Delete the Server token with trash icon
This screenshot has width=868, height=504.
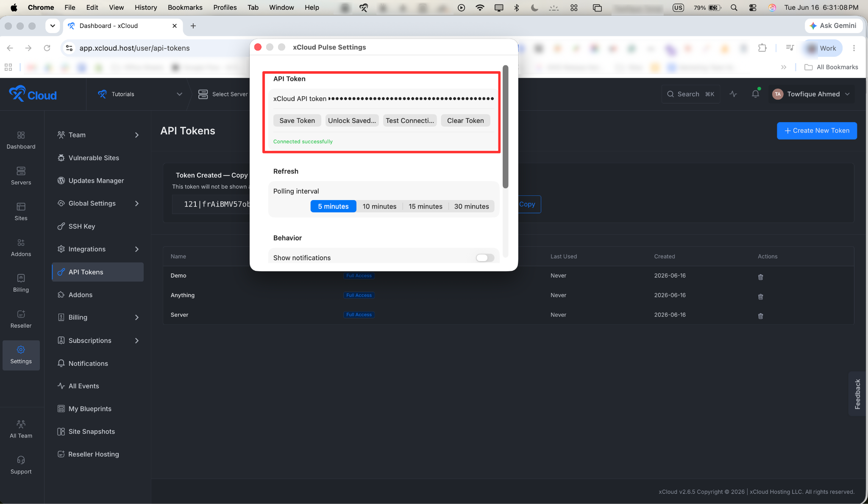(x=760, y=316)
